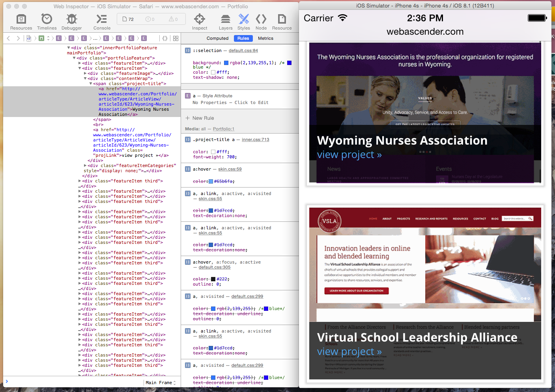555x392 pixels.
Task: Go back in the inspector navigation
Action: click(x=8, y=38)
